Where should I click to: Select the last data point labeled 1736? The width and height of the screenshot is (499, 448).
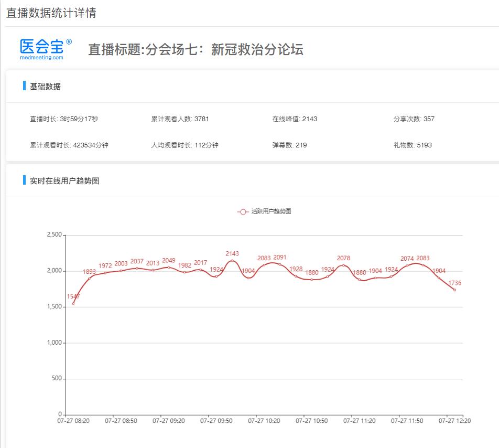[454, 290]
